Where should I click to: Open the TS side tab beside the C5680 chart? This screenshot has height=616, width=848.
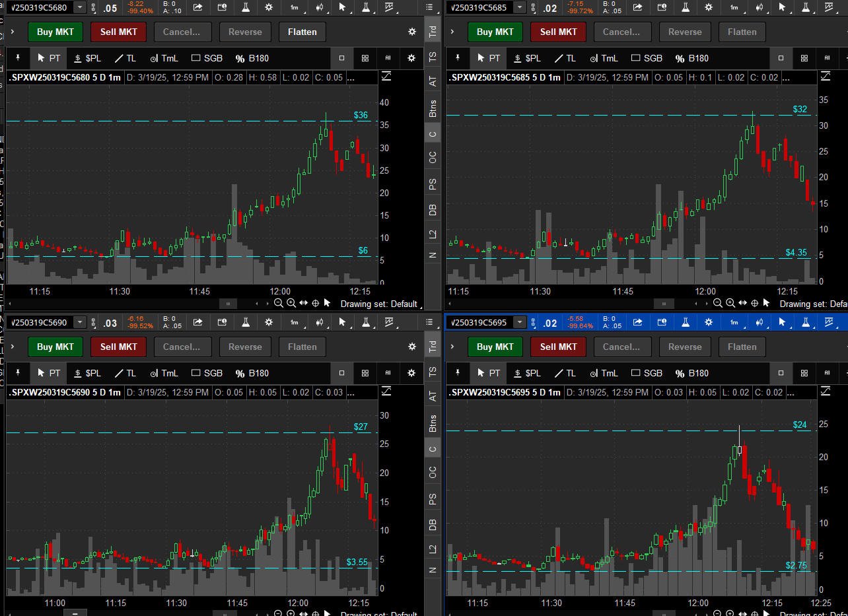tap(433, 57)
